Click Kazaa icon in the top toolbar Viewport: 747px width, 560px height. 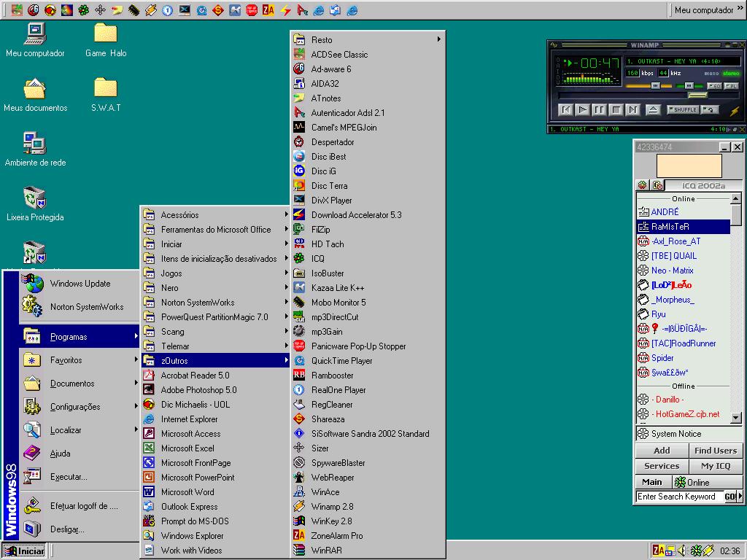(235, 9)
